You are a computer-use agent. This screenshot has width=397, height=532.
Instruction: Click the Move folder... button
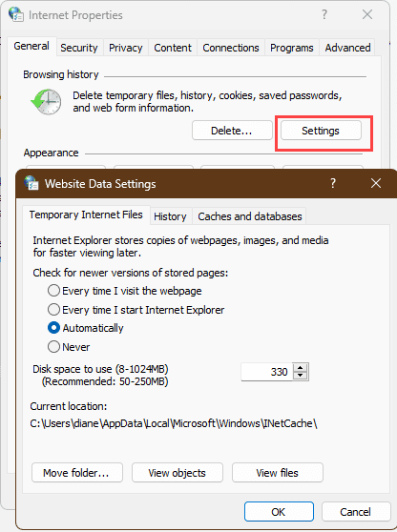point(77,473)
